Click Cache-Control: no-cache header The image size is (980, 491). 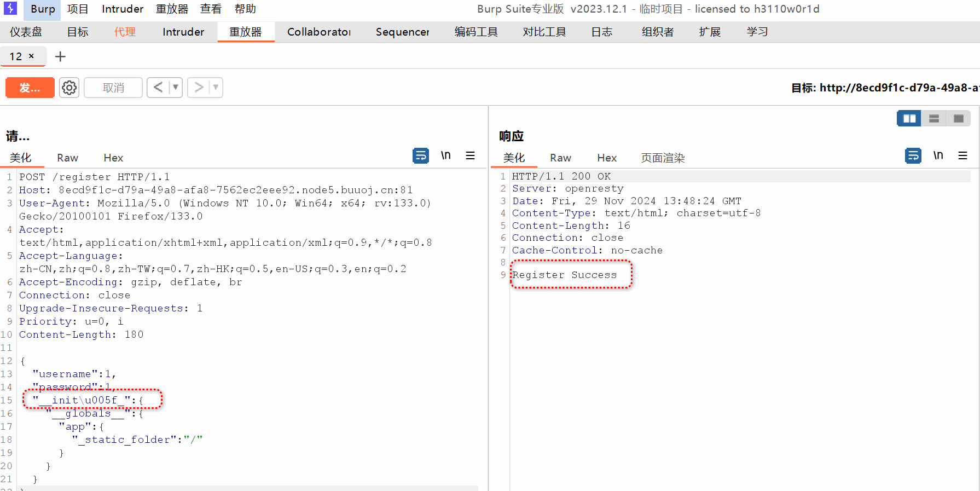587,250
